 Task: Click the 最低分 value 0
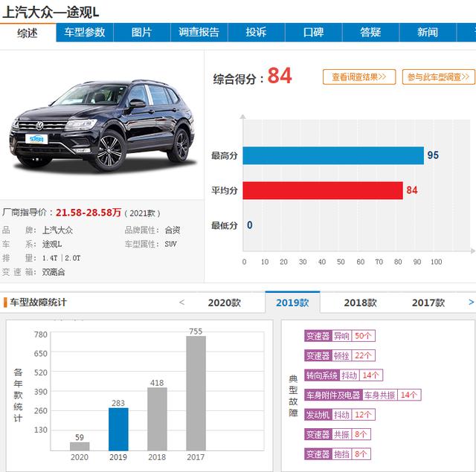click(x=250, y=225)
